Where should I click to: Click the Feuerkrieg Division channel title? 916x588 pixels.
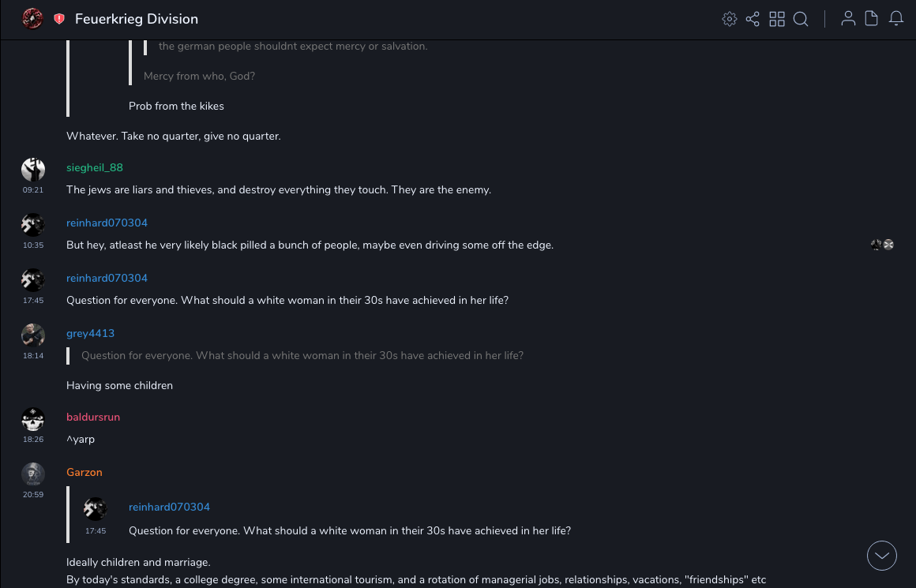[137, 19]
